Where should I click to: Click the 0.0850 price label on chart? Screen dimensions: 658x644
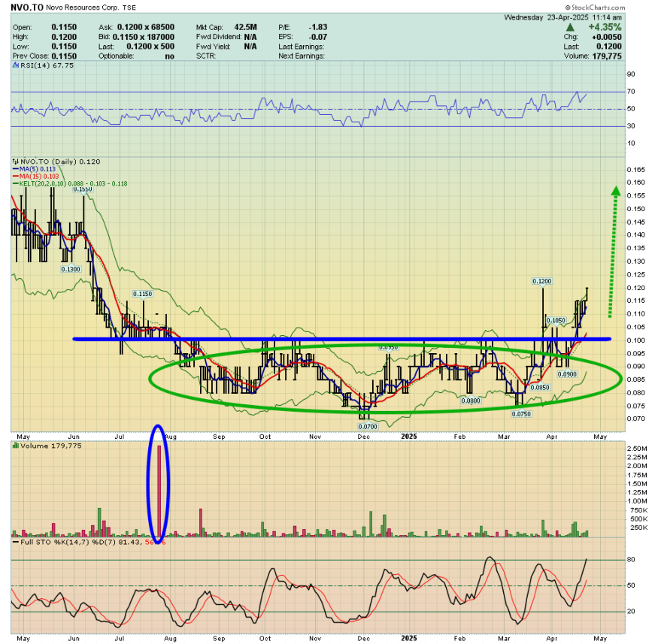click(540, 388)
